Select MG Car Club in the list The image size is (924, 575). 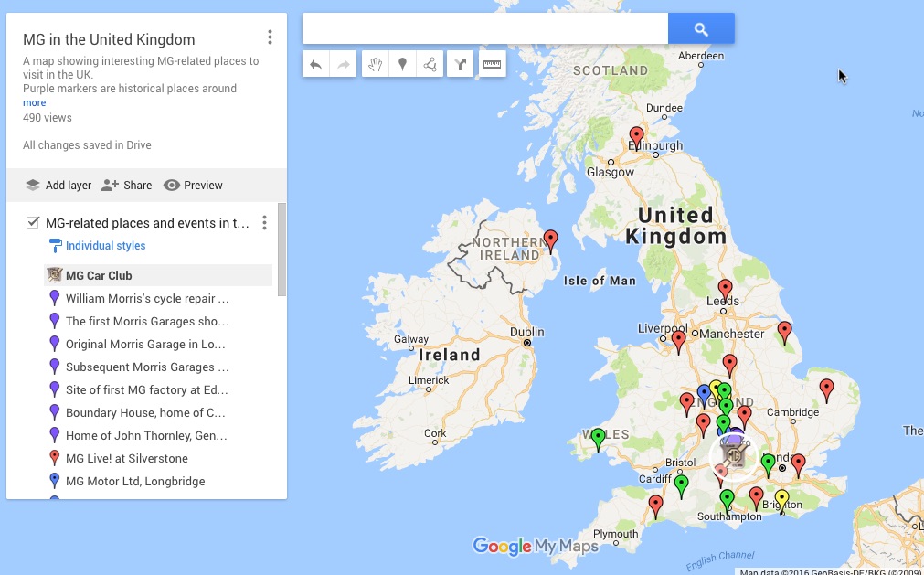(158, 275)
